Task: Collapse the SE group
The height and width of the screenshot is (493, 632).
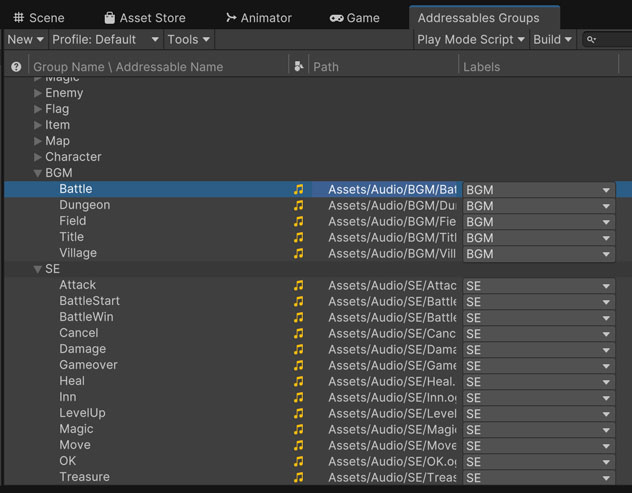Action: (38, 269)
